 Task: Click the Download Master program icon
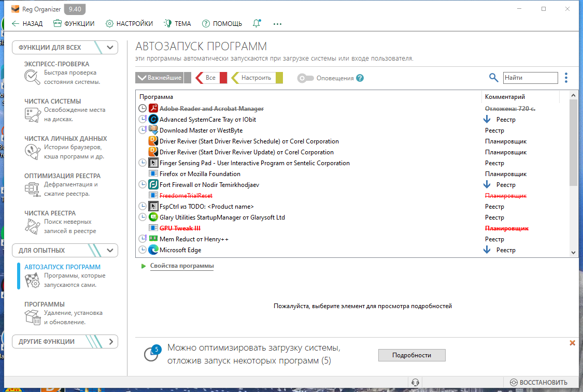[x=153, y=130]
